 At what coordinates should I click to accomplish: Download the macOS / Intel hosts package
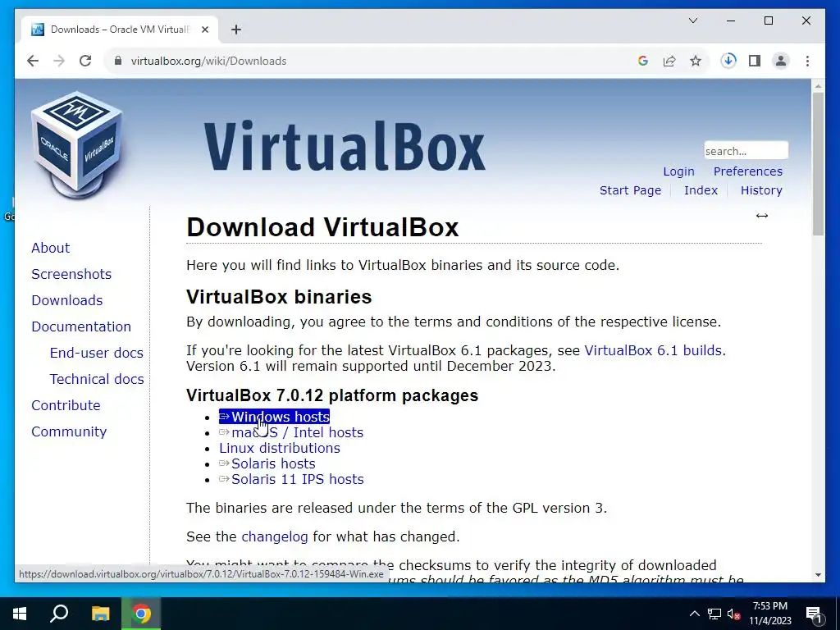(x=291, y=432)
